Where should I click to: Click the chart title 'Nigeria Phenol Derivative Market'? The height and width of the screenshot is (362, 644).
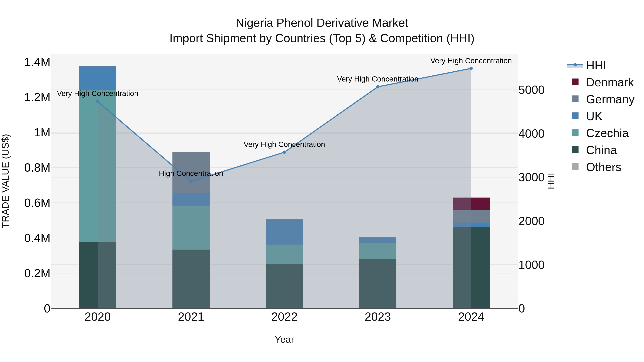(x=322, y=23)
